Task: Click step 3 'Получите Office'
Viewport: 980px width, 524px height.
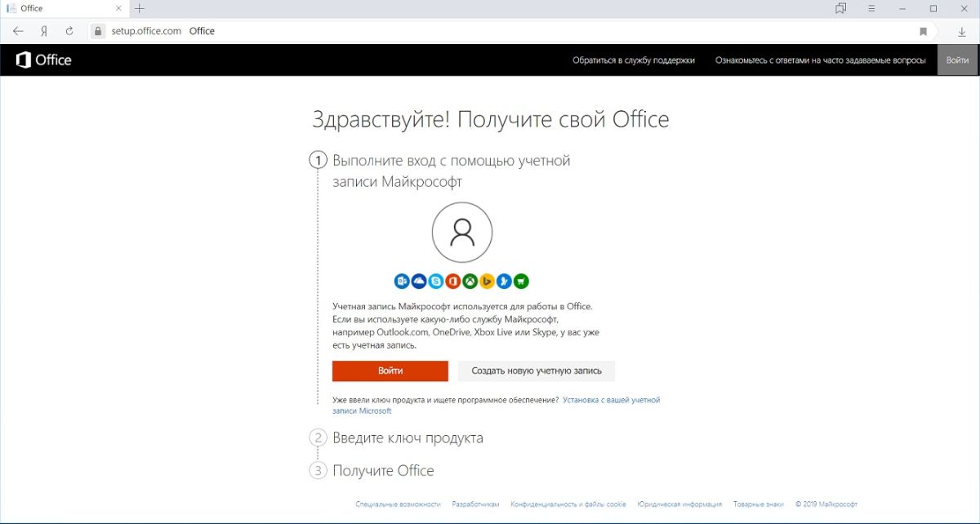Action: pos(383,470)
